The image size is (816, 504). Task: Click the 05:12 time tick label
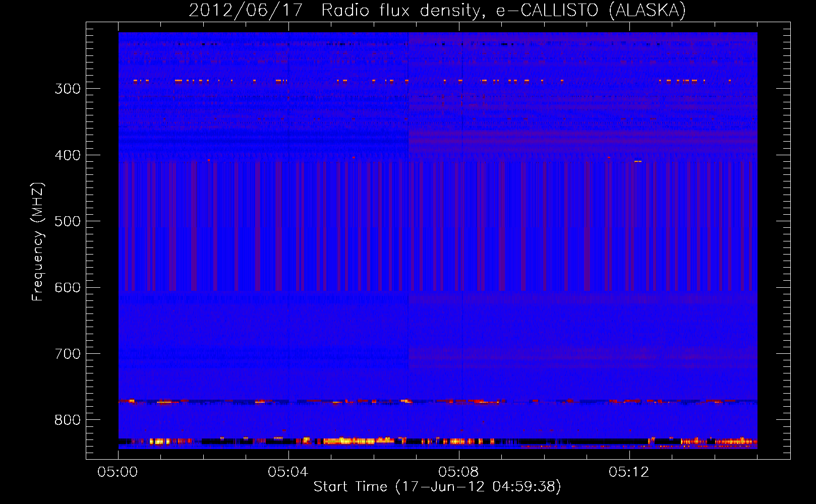[629, 472]
